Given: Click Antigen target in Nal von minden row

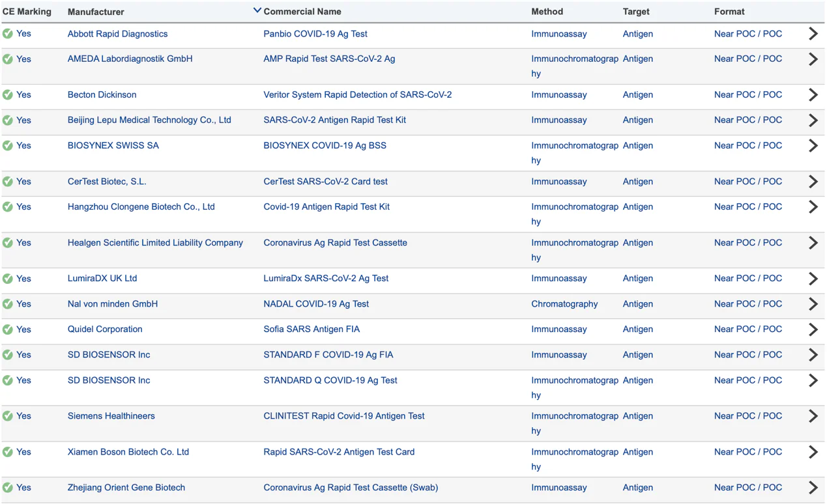Looking at the screenshot, I should click(637, 303).
